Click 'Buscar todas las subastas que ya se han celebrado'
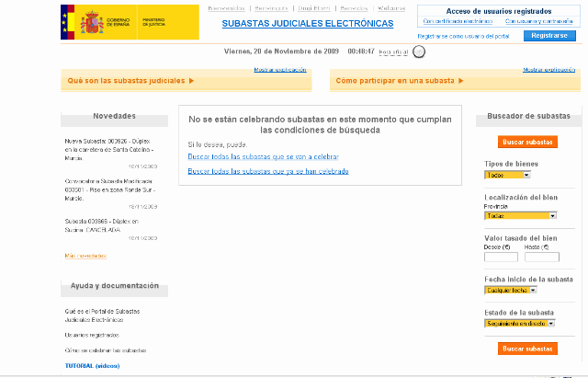The height and width of the screenshot is (378, 588). click(268, 171)
